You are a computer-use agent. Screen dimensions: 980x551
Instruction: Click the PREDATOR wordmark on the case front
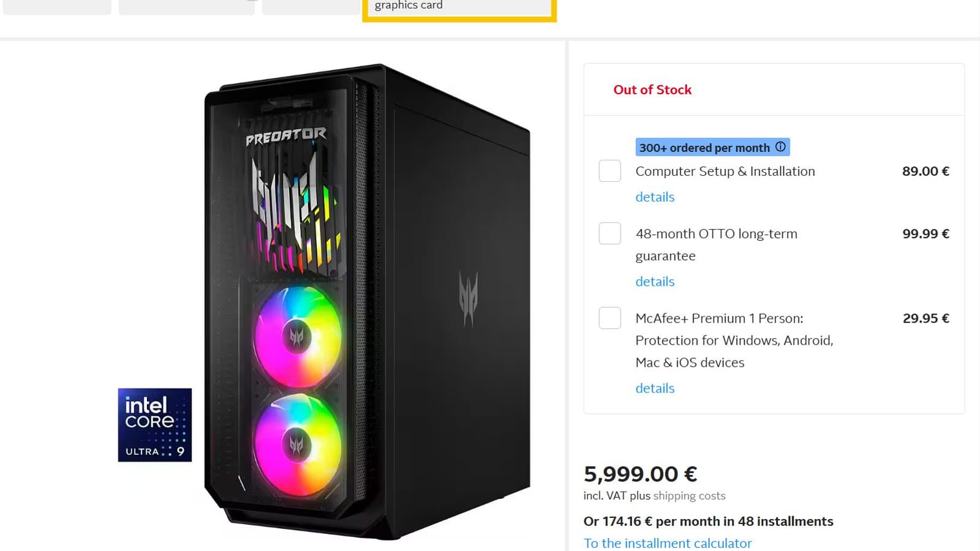tap(286, 137)
